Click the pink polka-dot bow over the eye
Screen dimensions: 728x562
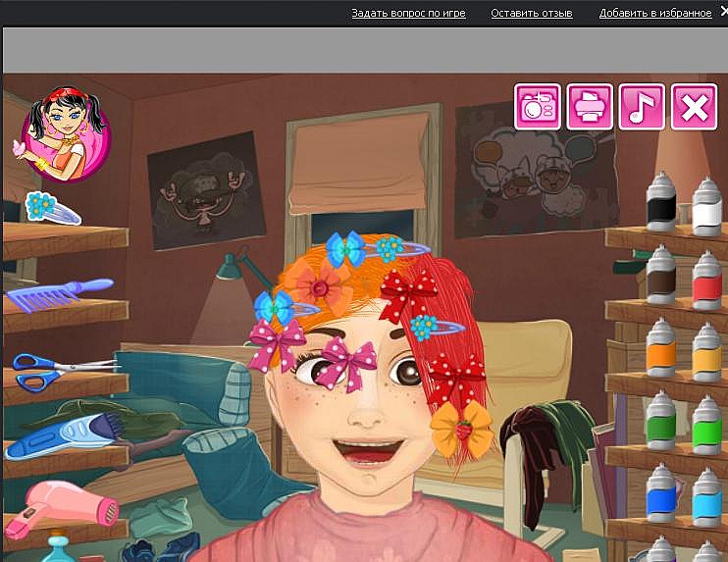pos(348,363)
